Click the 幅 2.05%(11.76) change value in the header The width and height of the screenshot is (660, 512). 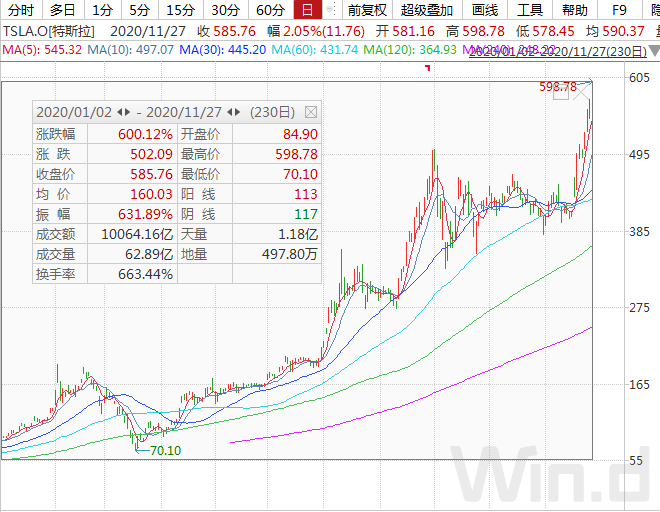(x=316, y=31)
